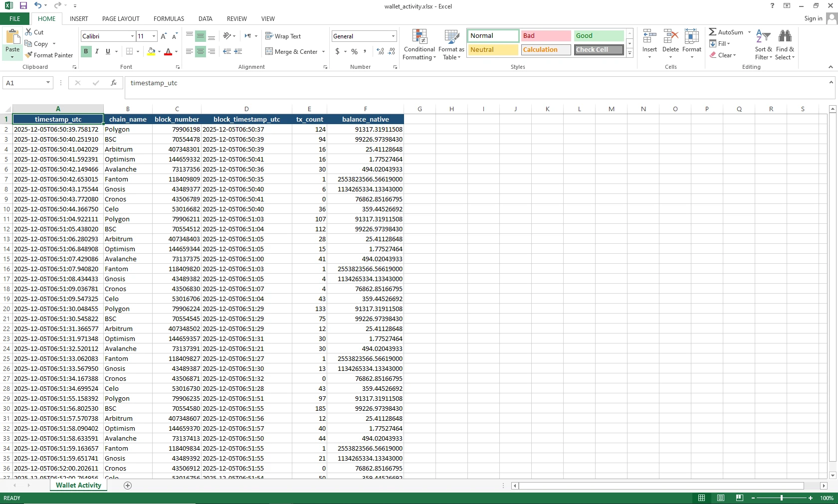The width and height of the screenshot is (838, 504).
Task: Open the General number format dropdown
Action: click(x=393, y=36)
